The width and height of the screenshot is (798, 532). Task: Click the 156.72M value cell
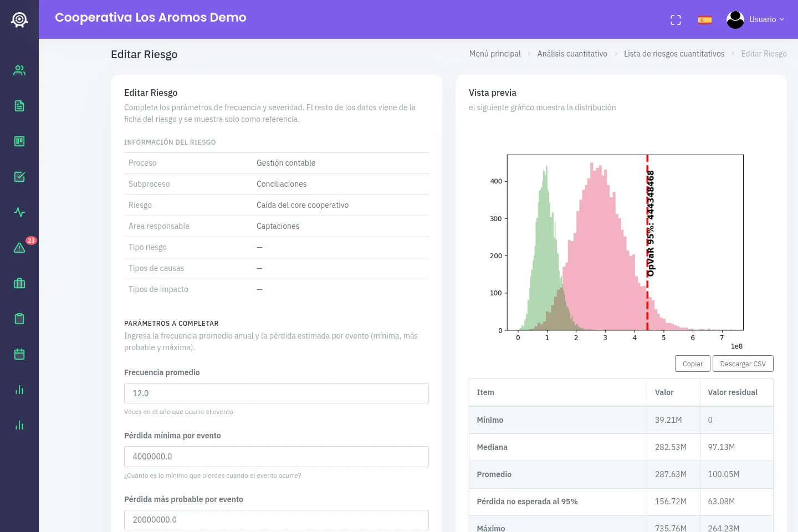click(673, 502)
